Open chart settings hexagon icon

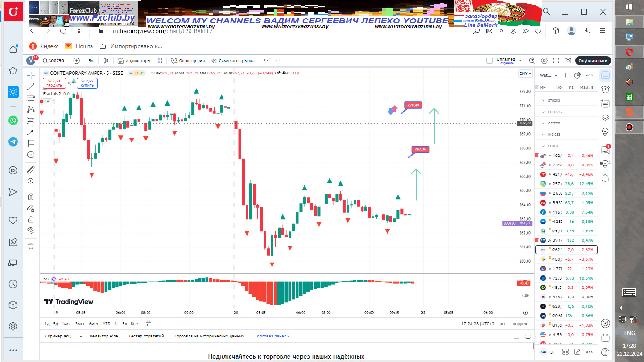pyautogui.click(x=545, y=61)
